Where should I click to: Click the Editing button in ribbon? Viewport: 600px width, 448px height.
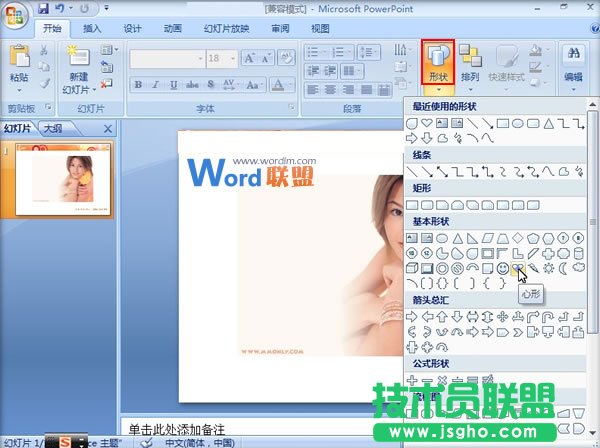tap(573, 68)
